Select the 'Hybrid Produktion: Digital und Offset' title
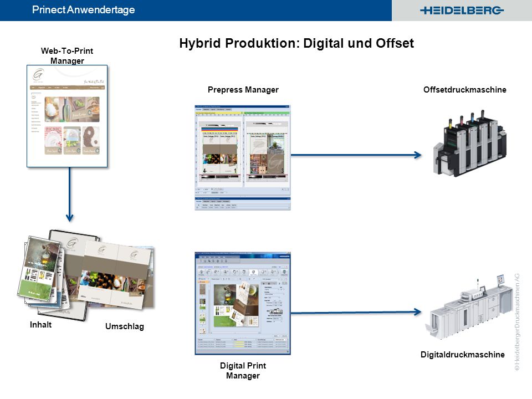The width and height of the screenshot is (532, 399). tap(296, 43)
